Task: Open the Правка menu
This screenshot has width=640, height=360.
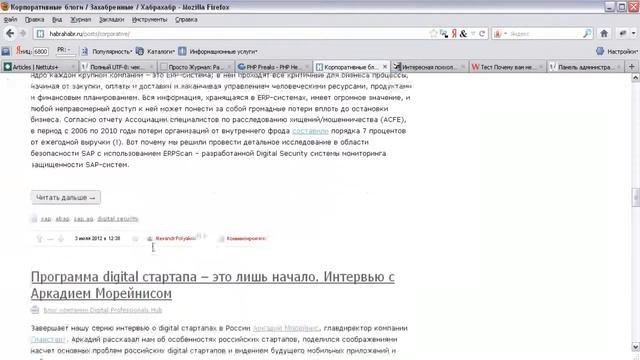Action: coord(34,20)
